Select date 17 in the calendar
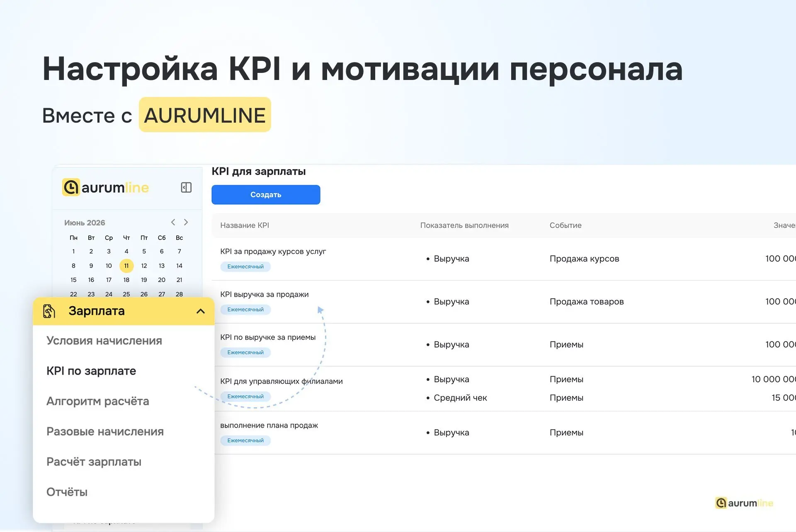The width and height of the screenshot is (796, 532). click(109, 280)
